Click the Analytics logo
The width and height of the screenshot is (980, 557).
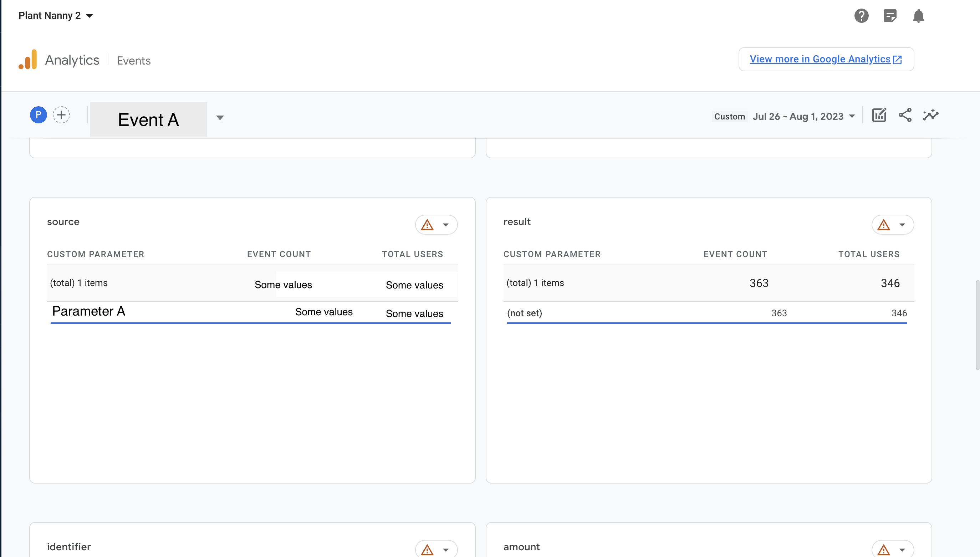[27, 60]
